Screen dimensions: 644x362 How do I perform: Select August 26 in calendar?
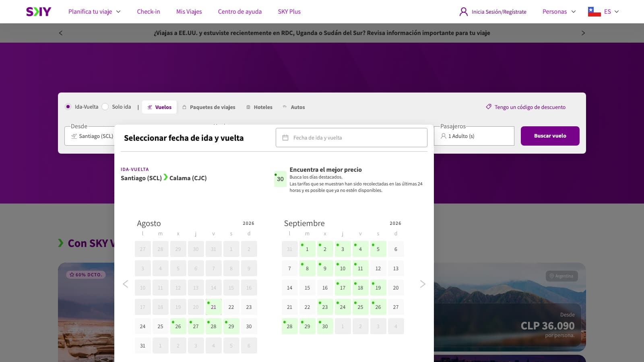[x=178, y=326]
